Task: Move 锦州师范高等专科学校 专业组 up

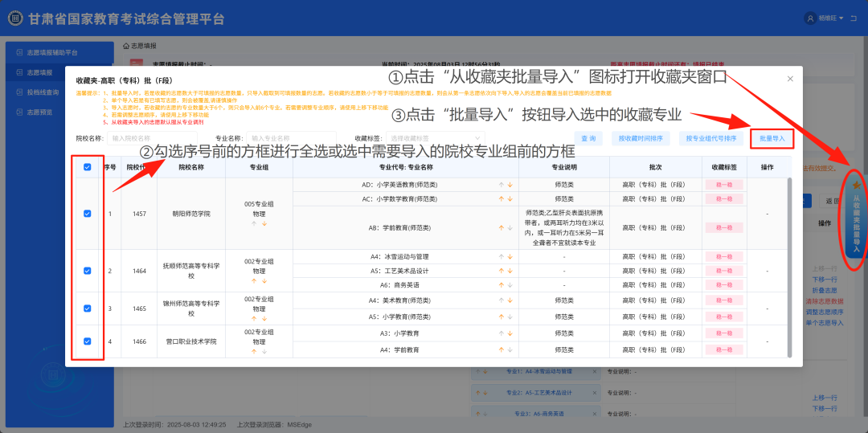Action: [x=255, y=319]
